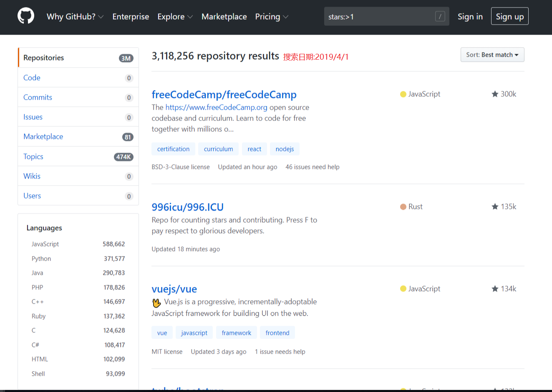552x392 pixels.
Task: Open the GitHub Octocat logo home link
Action: tap(26, 16)
